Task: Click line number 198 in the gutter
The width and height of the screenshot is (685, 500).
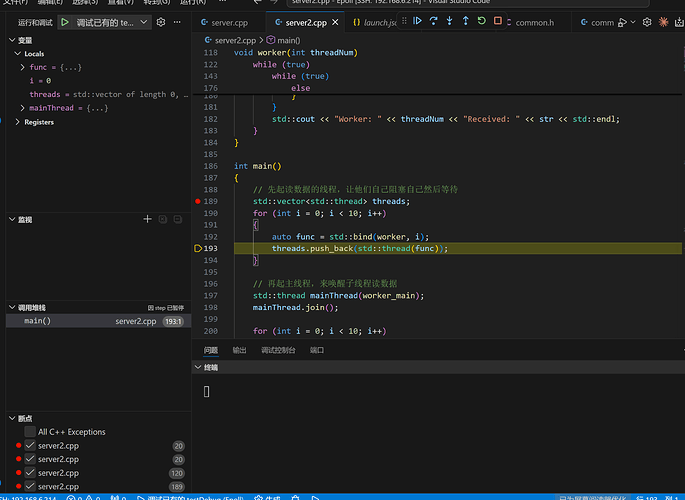Action: click(211, 307)
